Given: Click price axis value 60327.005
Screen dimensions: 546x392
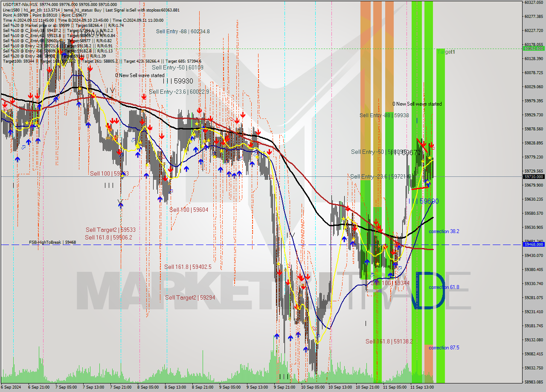Looking at the screenshot, I should tap(534, 2).
